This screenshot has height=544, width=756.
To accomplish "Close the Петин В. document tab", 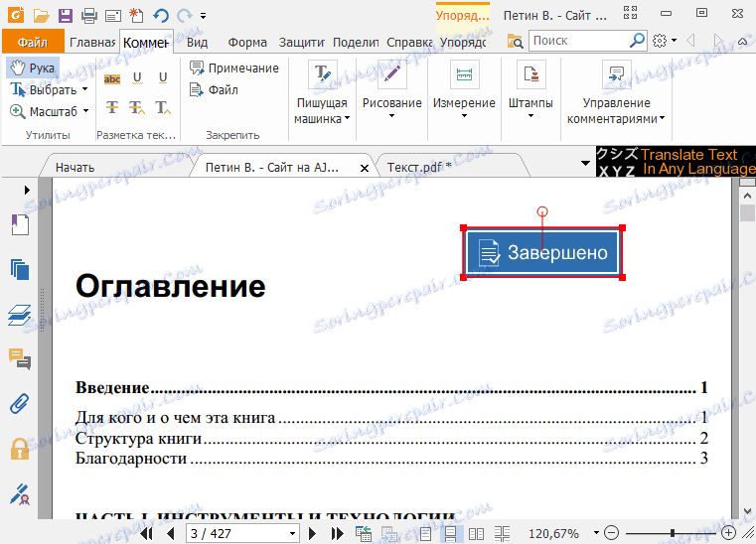I will (365, 168).
